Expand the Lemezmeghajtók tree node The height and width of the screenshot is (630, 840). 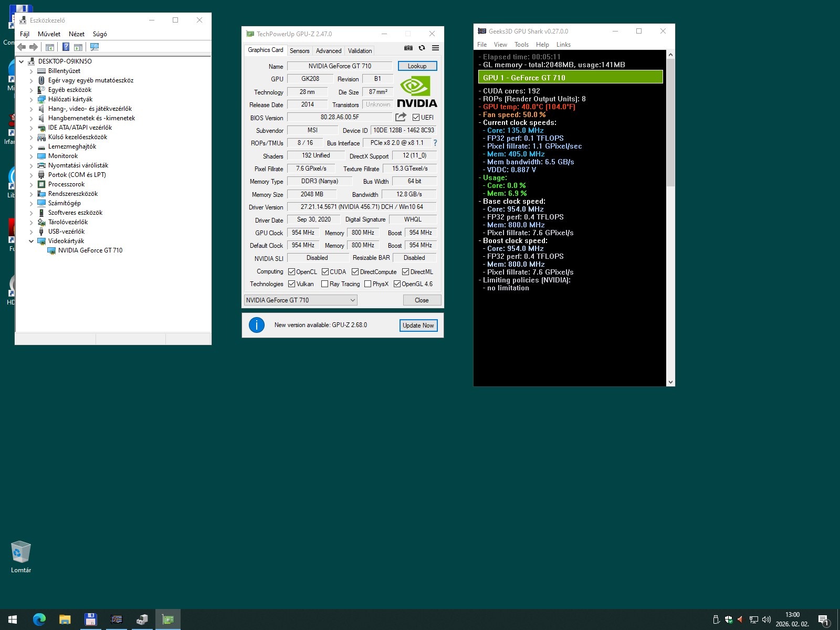click(31, 146)
